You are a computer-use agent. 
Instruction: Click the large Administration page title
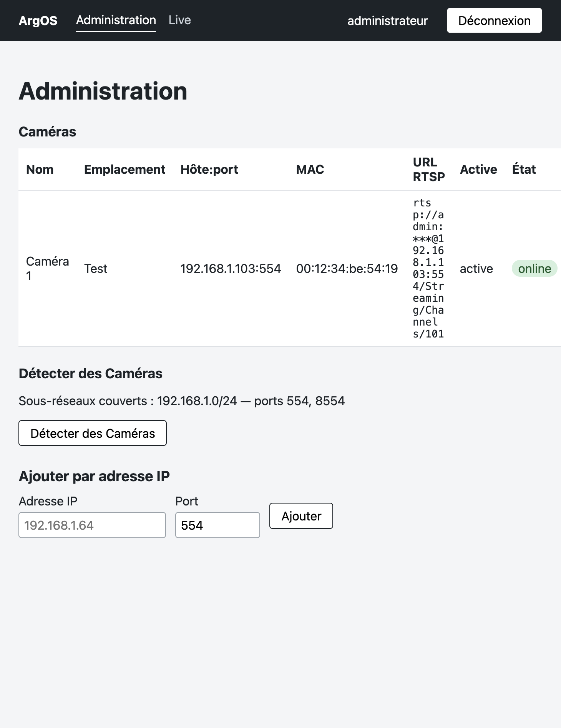click(103, 91)
